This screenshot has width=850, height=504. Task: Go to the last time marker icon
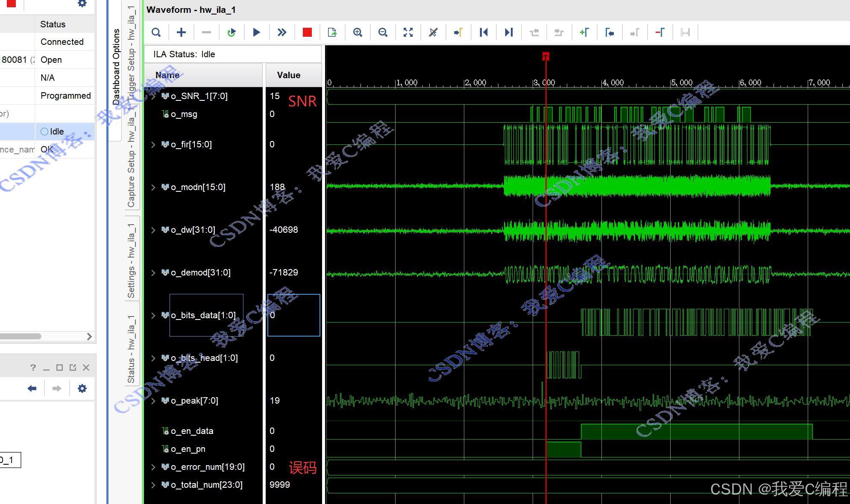(x=508, y=32)
